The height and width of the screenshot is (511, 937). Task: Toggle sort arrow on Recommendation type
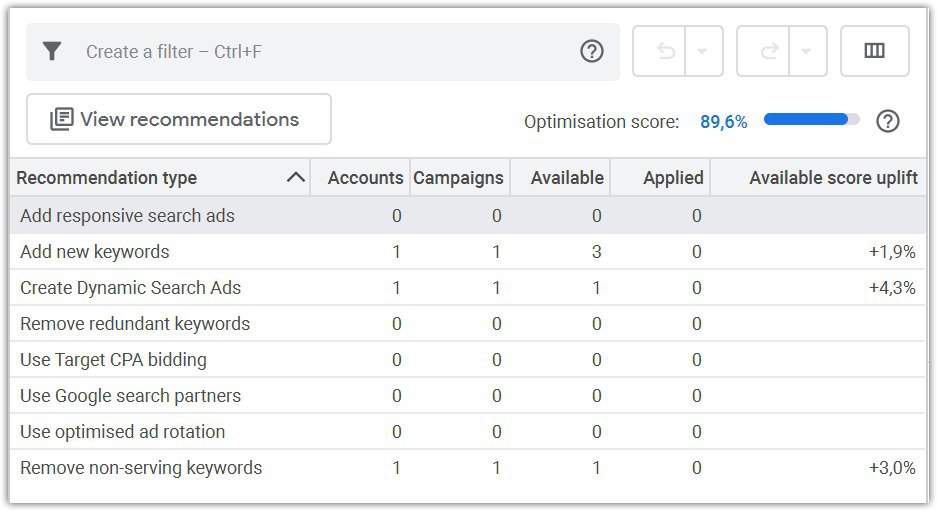coord(295,178)
